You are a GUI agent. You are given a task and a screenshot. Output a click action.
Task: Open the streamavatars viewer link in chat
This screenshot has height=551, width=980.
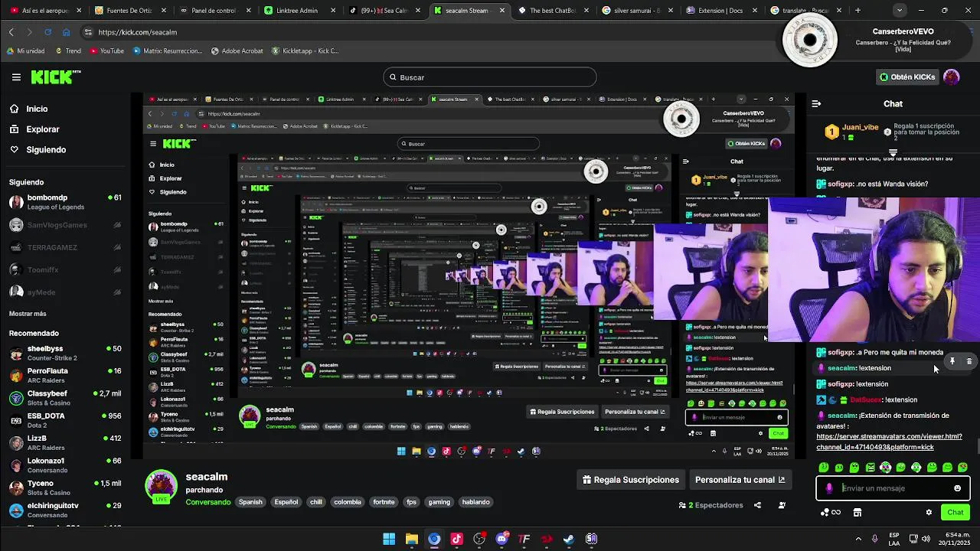tap(889, 442)
